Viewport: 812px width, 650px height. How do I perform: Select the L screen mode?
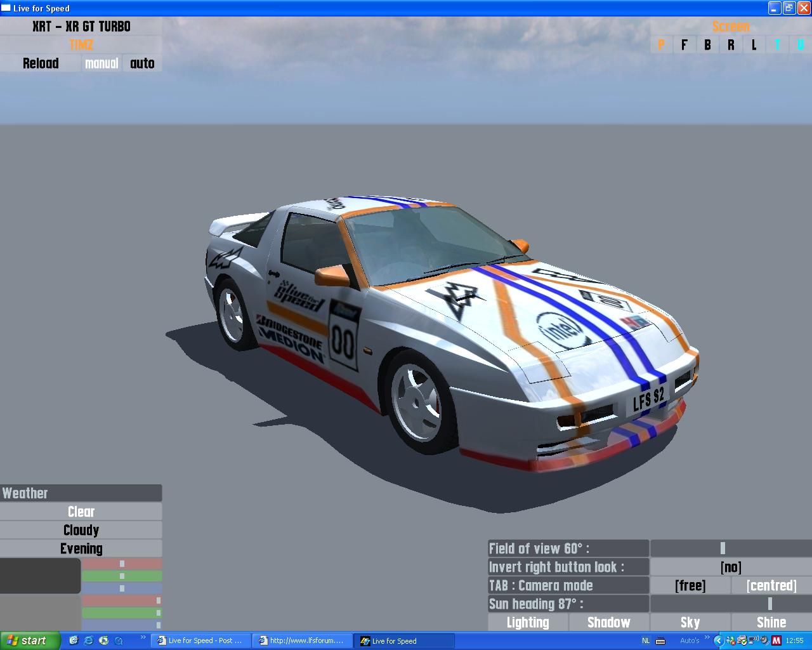pos(754,45)
